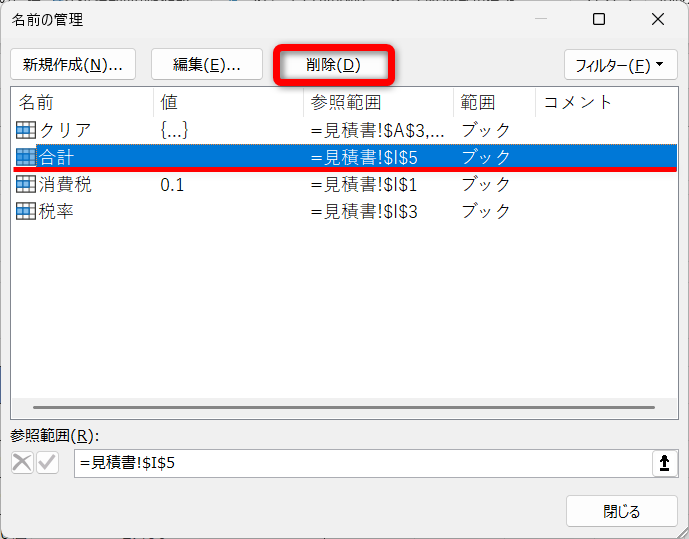Open the 編集(E)... dialog button
This screenshot has width=689, height=539.
pyautogui.click(x=207, y=65)
